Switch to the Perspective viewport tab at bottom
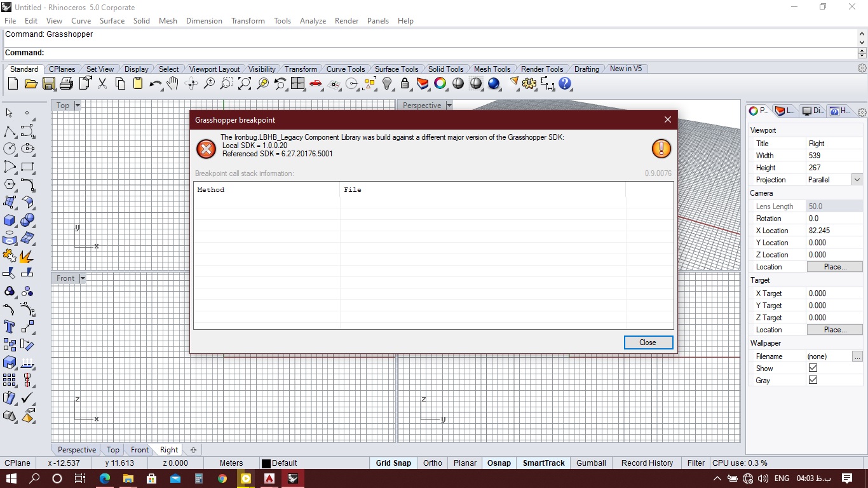 tap(77, 450)
